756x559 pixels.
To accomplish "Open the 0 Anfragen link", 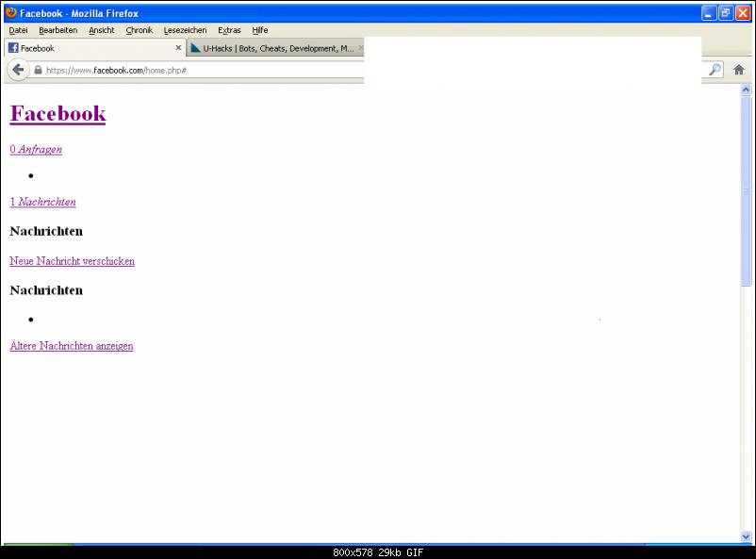I will tap(36, 150).
